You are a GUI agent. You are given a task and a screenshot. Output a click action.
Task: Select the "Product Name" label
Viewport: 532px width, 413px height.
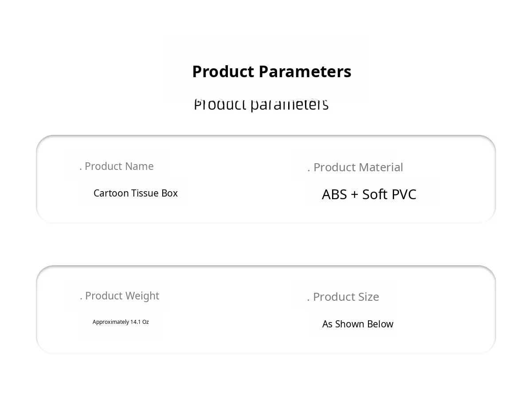point(119,166)
